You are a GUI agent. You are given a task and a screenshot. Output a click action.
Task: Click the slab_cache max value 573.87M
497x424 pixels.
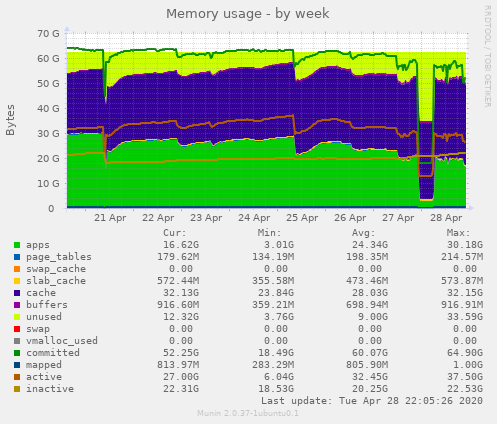(462, 281)
